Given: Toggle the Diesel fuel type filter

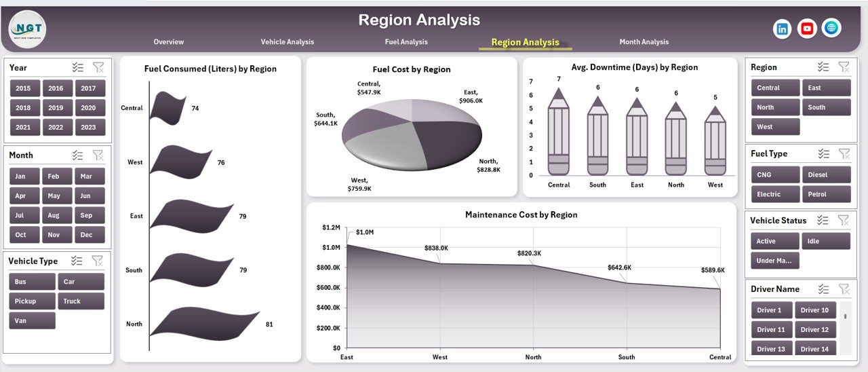Looking at the screenshot, I should (826, 174).
